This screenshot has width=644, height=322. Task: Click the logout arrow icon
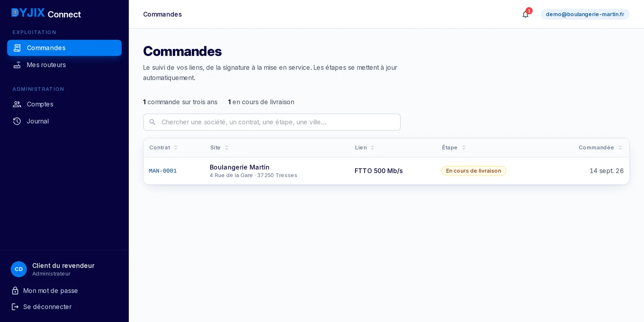click(15, 307)
